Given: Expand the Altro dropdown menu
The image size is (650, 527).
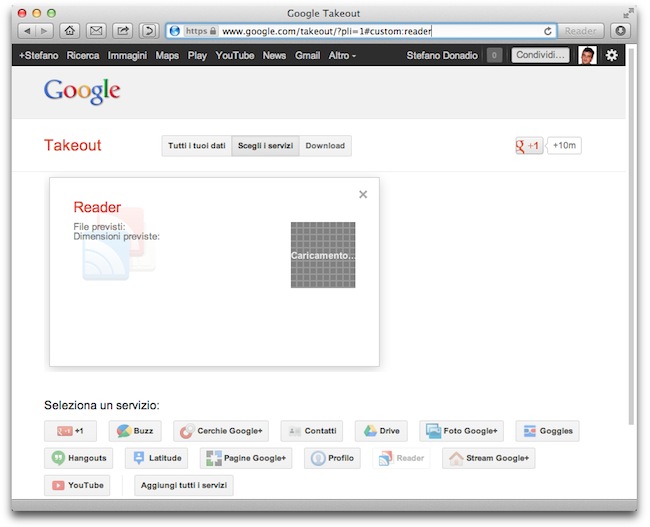Looking at the screenshot, I should pyautogui.click(x=342, y=56).
